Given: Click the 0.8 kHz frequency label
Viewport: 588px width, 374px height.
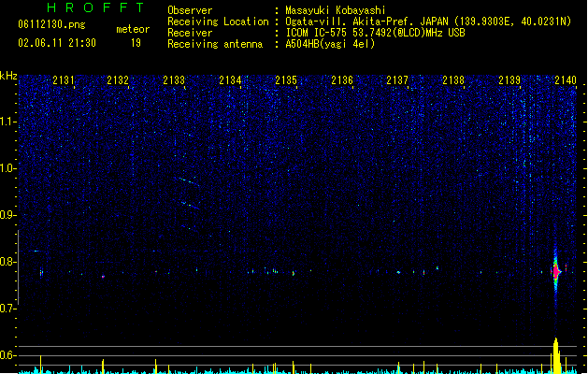Looking at the screenshot, I should click(7, 262).
